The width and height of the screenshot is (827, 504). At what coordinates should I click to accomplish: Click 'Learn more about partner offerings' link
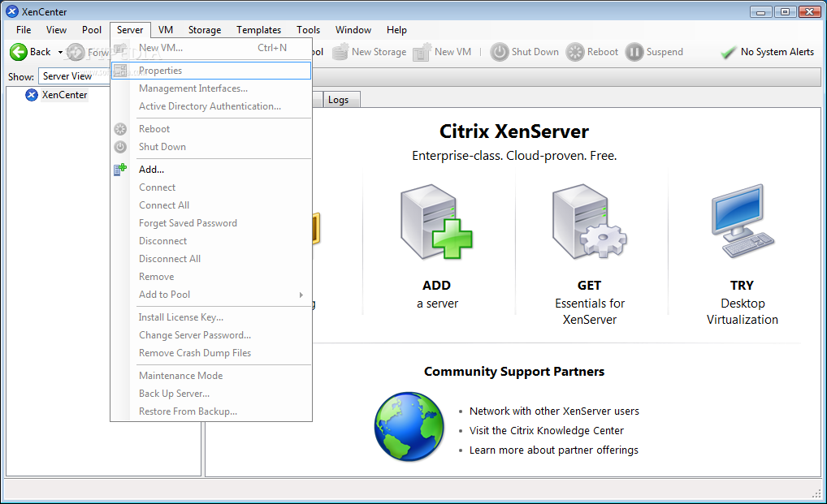click(554, 450)
